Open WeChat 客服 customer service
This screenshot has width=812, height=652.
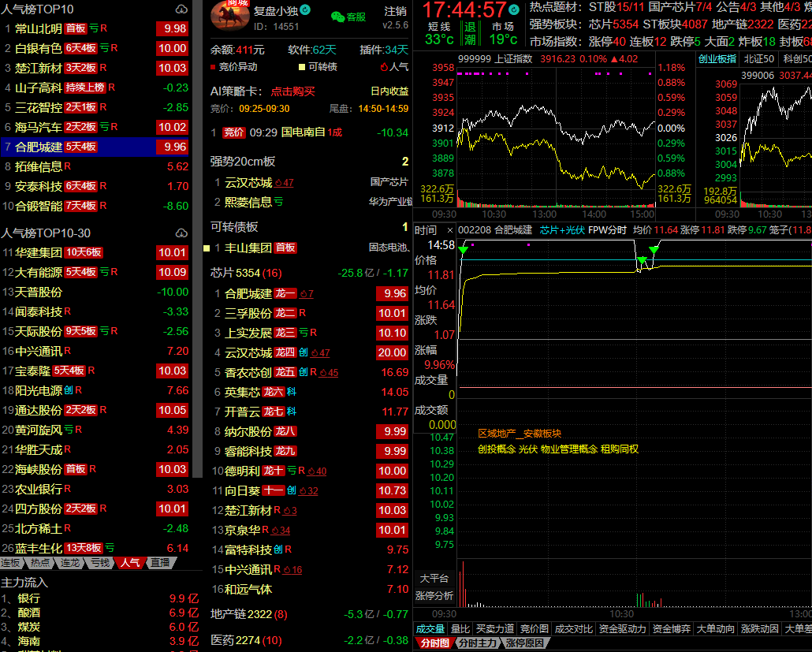[x=348, y=17]
